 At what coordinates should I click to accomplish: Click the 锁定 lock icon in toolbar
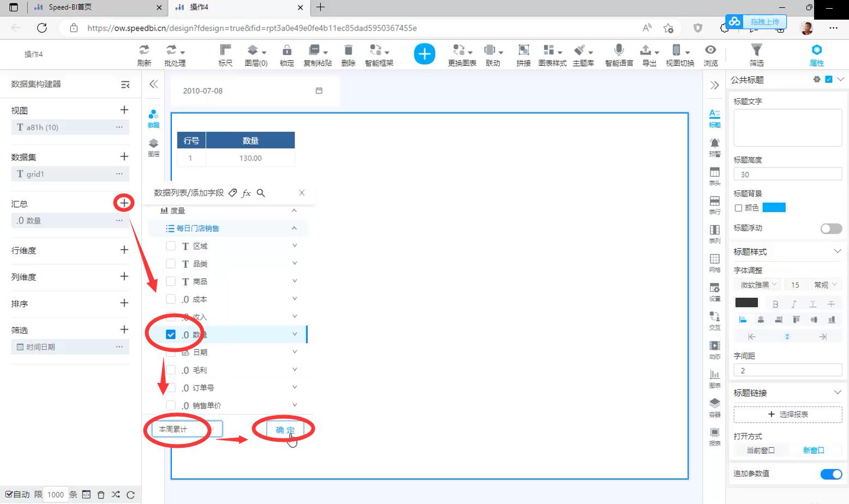pyautogui.click(x=286, y=55)
